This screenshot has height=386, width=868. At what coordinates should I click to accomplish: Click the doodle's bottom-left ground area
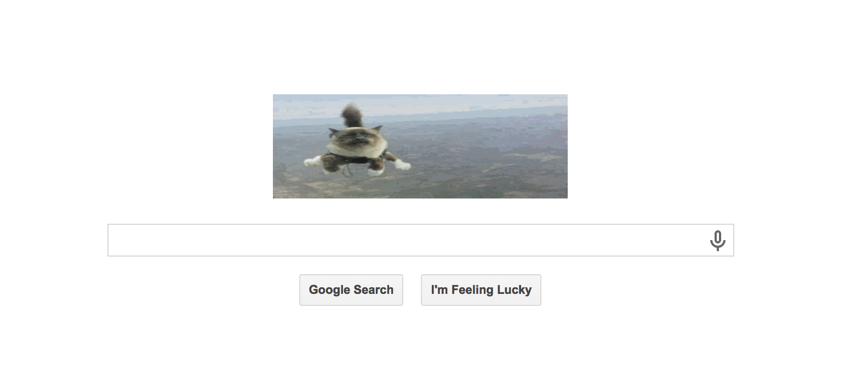(290, 186)
